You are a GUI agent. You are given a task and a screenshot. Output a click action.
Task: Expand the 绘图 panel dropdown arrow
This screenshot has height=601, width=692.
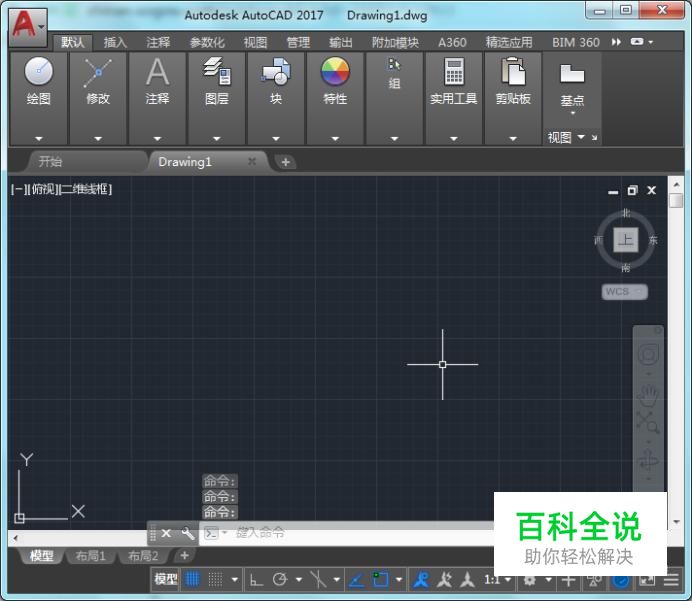point(39,139)
